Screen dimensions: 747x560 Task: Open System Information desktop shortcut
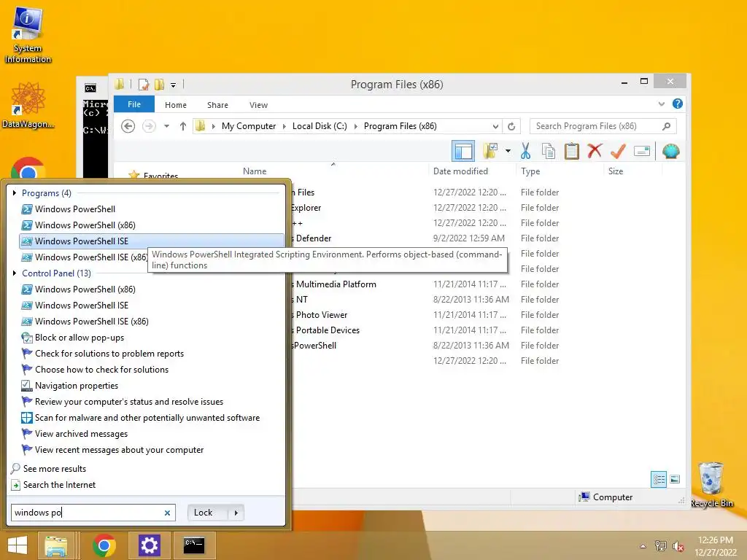(28, 35)
